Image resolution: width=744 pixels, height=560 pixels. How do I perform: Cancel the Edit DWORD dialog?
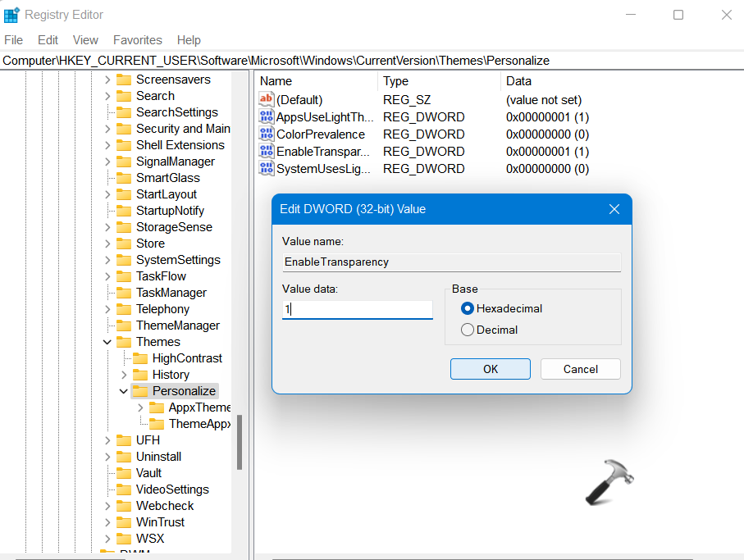tap(580, 369)
